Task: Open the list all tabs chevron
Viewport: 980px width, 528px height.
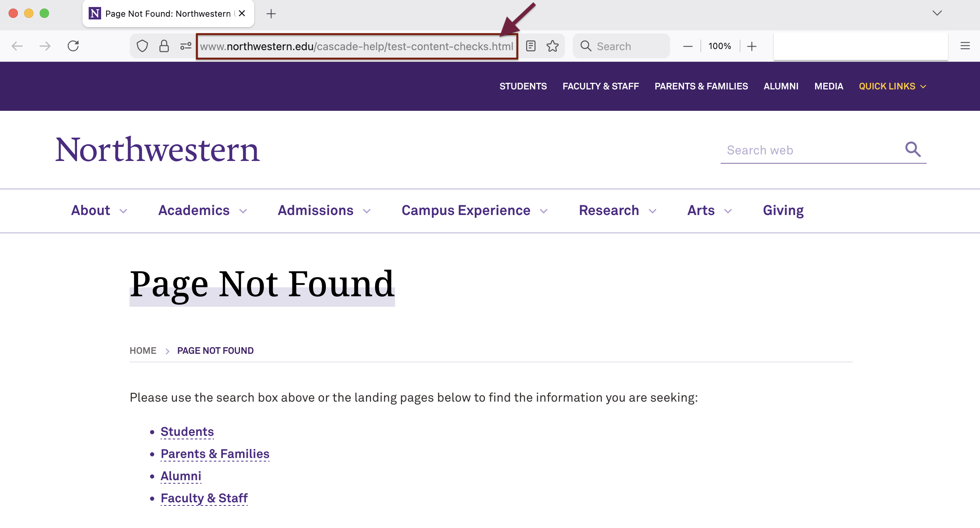Action: click(x=937, y=13)
